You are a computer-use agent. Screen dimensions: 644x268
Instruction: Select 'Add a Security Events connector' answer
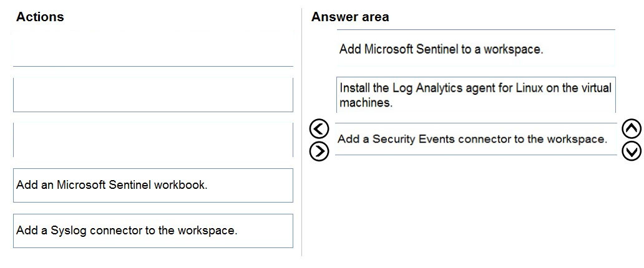tap(476, 139)
